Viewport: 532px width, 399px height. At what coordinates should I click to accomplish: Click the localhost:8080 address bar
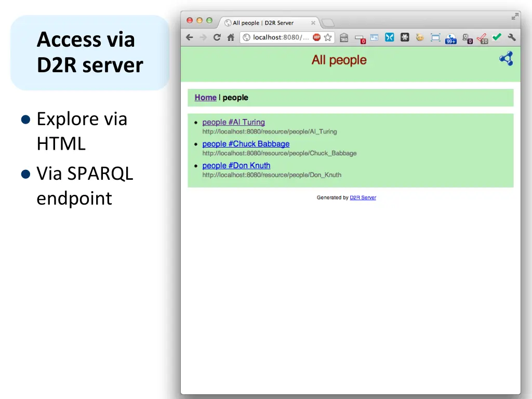coord(281,37)
